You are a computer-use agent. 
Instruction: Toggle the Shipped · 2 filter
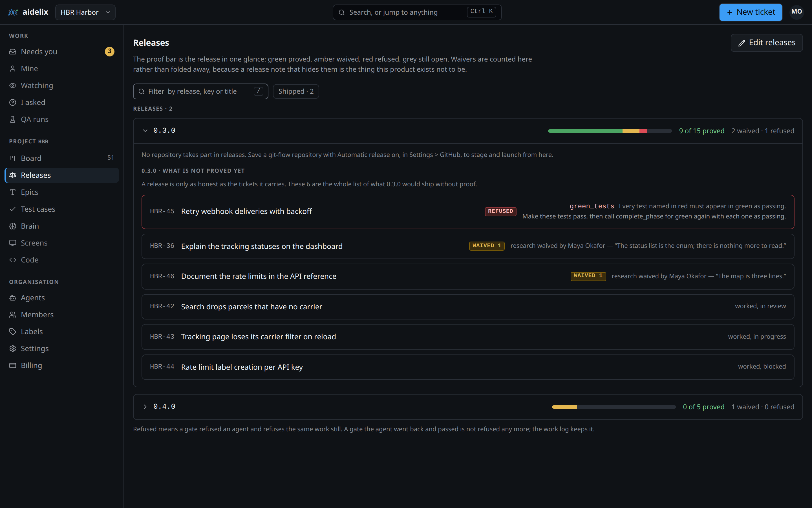(x=295, y=91)
